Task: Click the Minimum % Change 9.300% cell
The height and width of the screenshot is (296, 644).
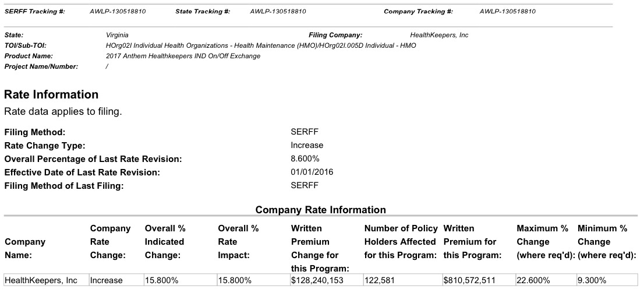Action: point(592,280)
